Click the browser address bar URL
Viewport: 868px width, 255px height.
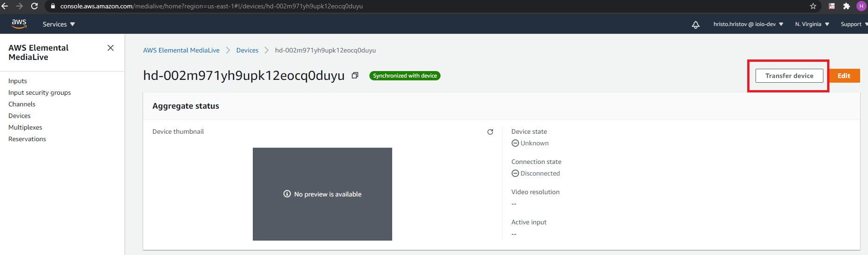click(211, 6)
